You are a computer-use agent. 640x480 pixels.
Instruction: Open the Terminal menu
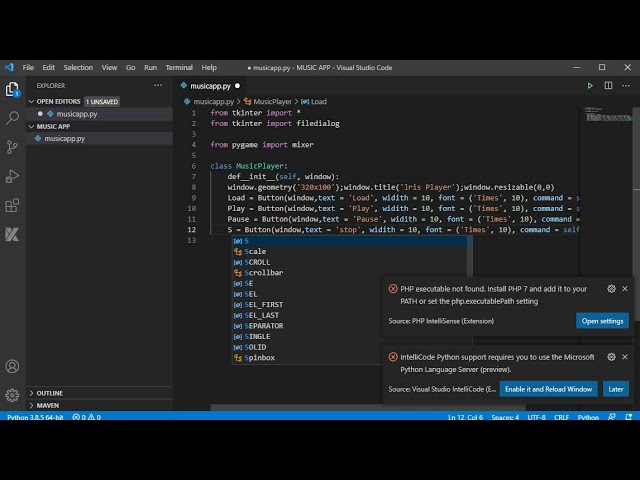tap(179, 67)
